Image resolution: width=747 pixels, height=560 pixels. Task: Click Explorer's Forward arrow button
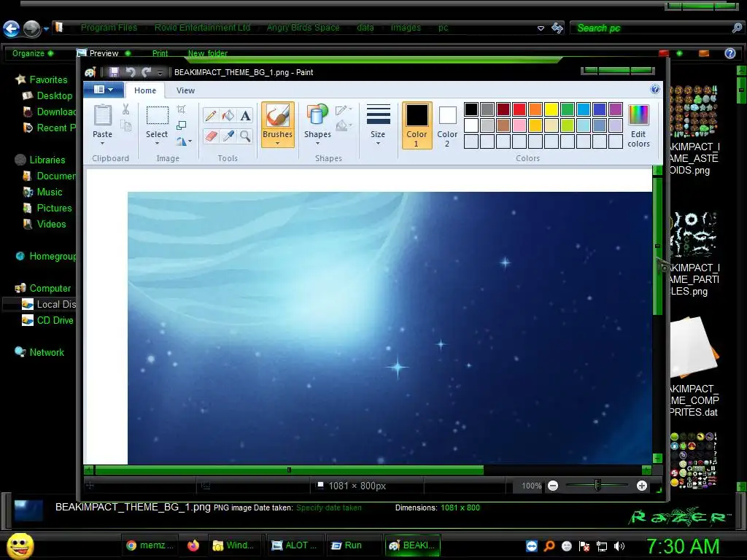point(32,28)
